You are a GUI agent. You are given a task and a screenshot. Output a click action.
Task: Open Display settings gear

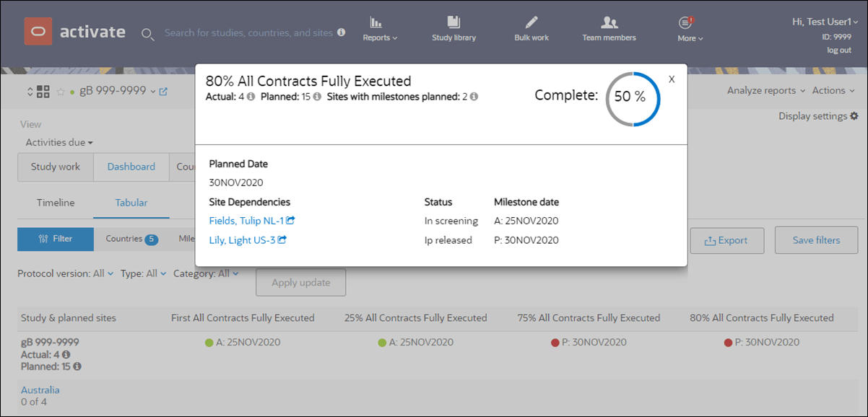click(x=854, y=115)
